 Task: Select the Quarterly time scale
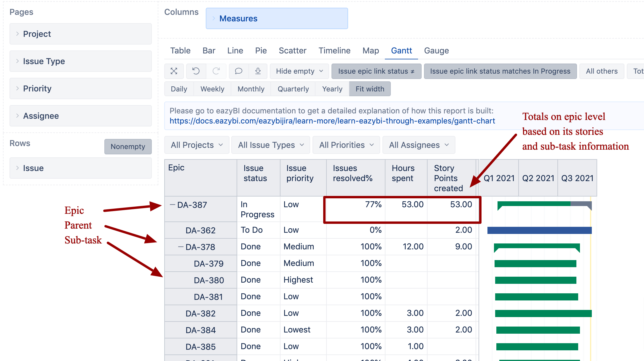tap(293, 89)
